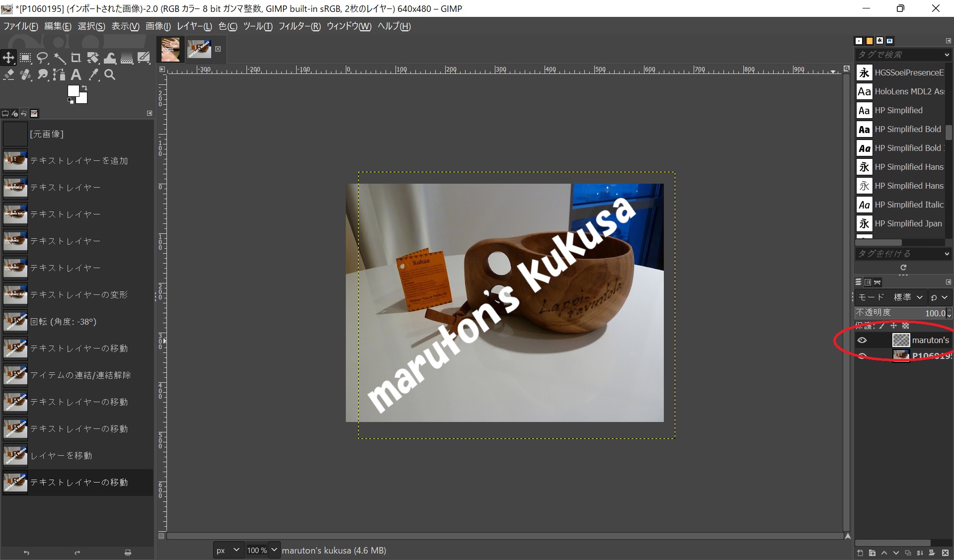Select the Eraser tool
Screen dimensions: 954x560
click(x=8, y=75)
